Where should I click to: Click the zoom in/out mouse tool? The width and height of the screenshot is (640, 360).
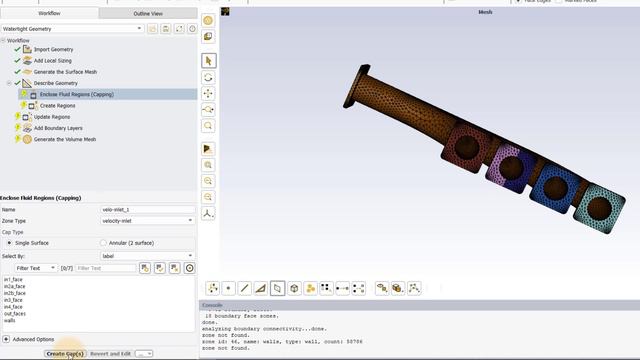tap(208, 109)
